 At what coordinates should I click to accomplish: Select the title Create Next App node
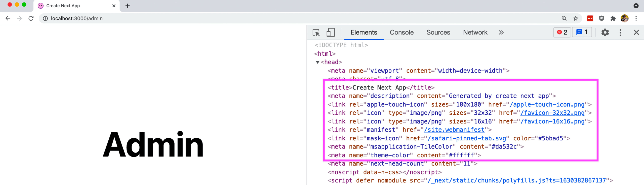tap(381, 87)
